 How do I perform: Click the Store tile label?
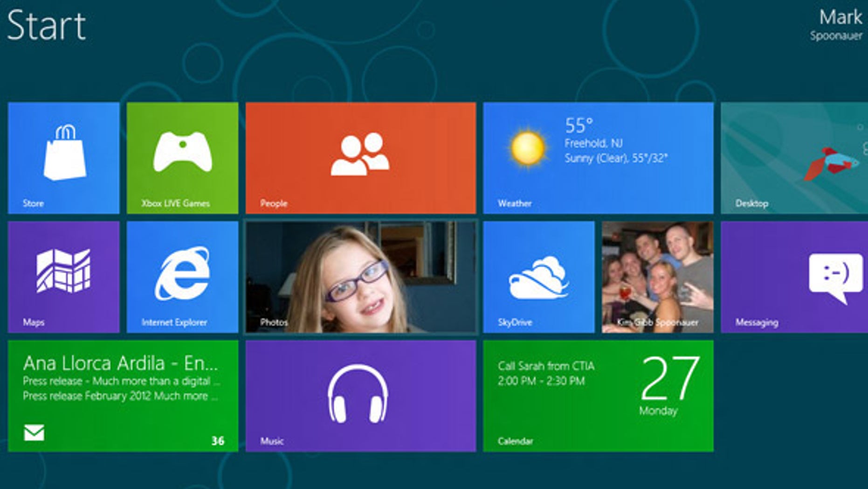[33, 203]
